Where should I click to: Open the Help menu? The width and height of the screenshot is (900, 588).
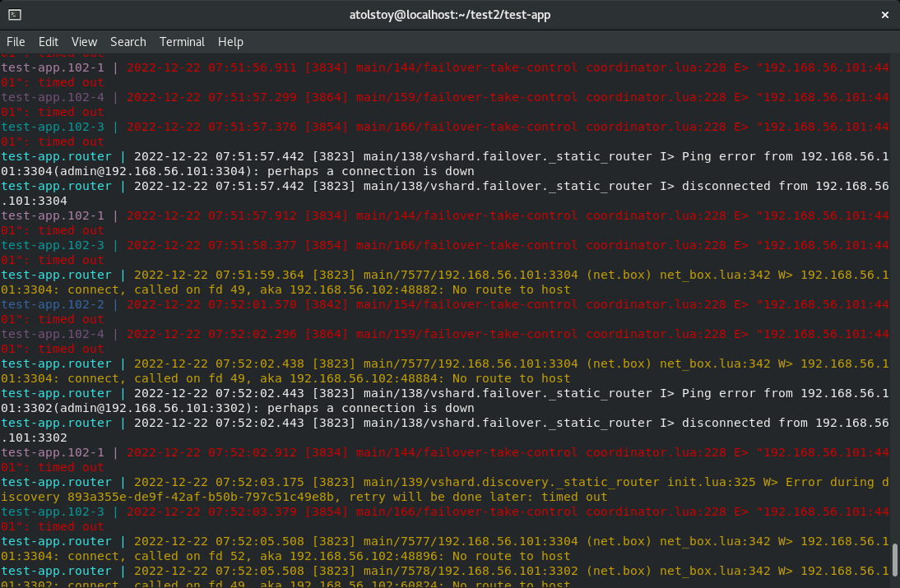[x=230, y=42]
